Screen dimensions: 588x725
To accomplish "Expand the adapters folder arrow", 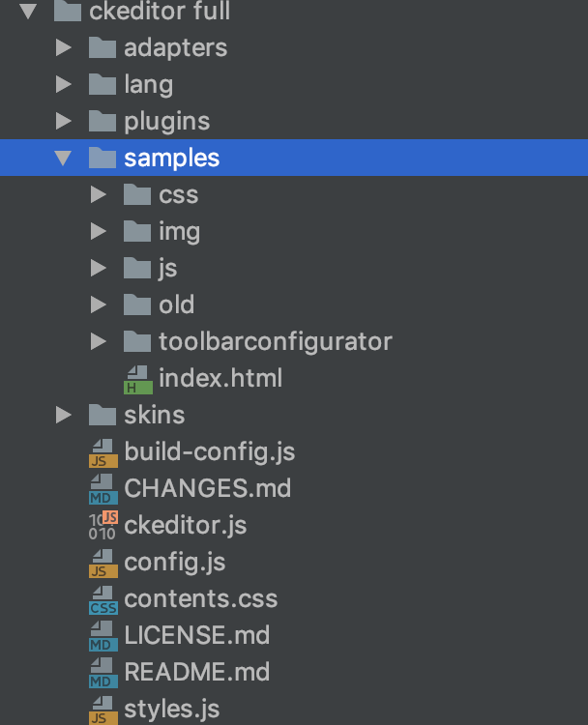I will [64, 47].
